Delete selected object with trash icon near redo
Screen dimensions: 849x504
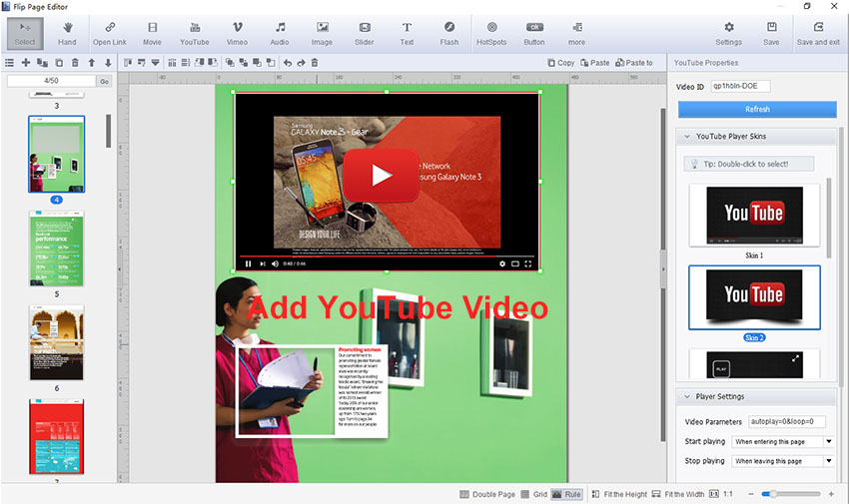(x=315, y=63)
